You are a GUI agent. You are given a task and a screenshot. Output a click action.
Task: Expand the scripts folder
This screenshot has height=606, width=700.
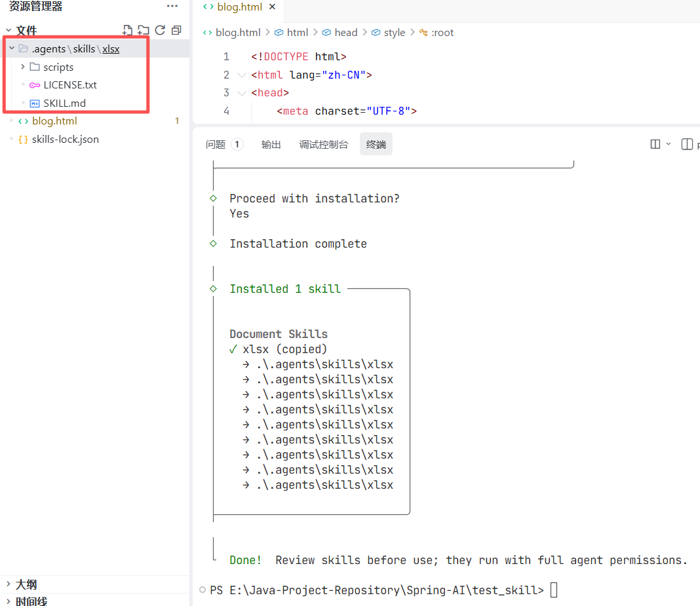pyautogui.click(x=23, y=66)
